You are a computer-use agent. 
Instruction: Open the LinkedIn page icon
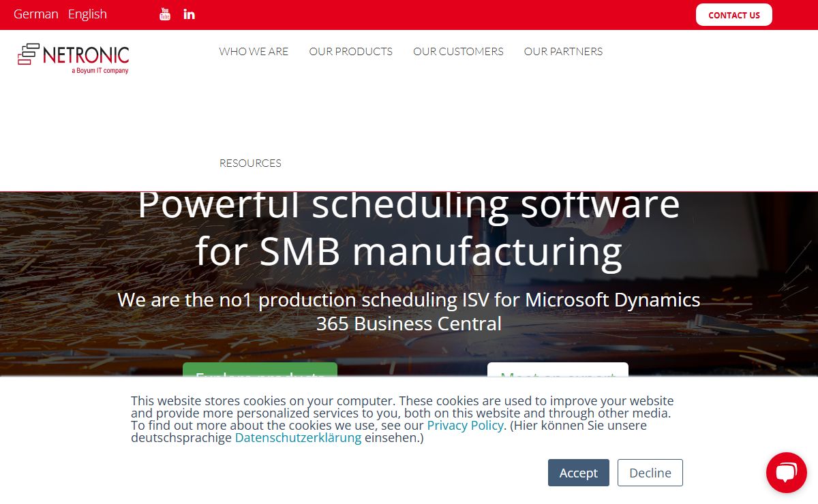pyautogui.click(x=190, y=14)
